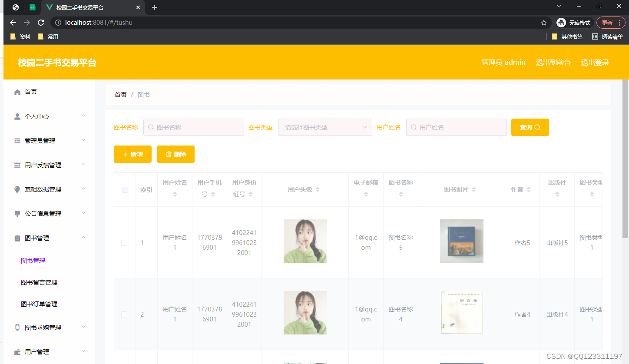
Task: Expand the 公告信息管理 menu
Action: click(83, 213)
